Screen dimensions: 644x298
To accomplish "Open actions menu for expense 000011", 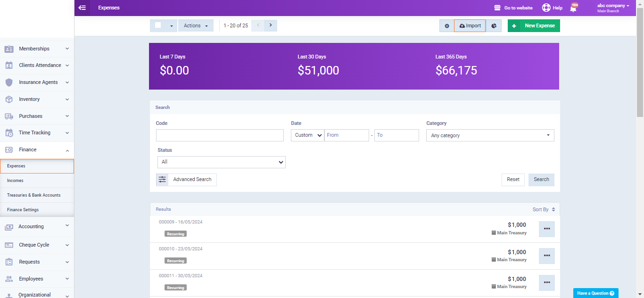I will 547,282.
